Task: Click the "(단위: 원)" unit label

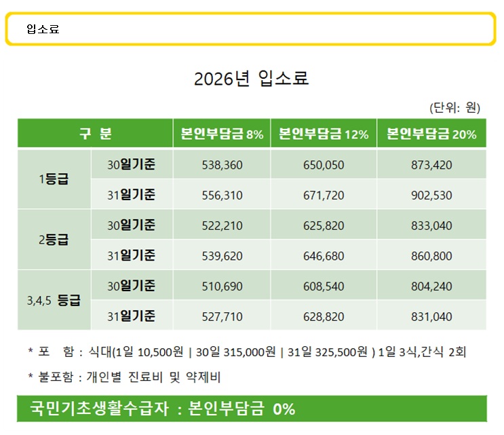Action: point(454,107)
